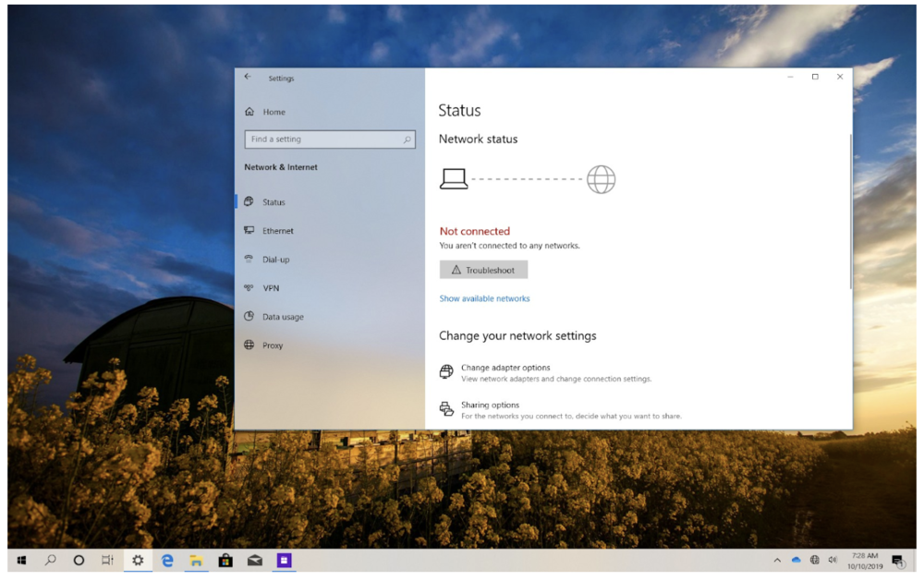This screenshot has width=924, height=581.
Task: Launch Microsoft Edge from the taskbar
Action: pyautogui.click(x=167, y=561)
